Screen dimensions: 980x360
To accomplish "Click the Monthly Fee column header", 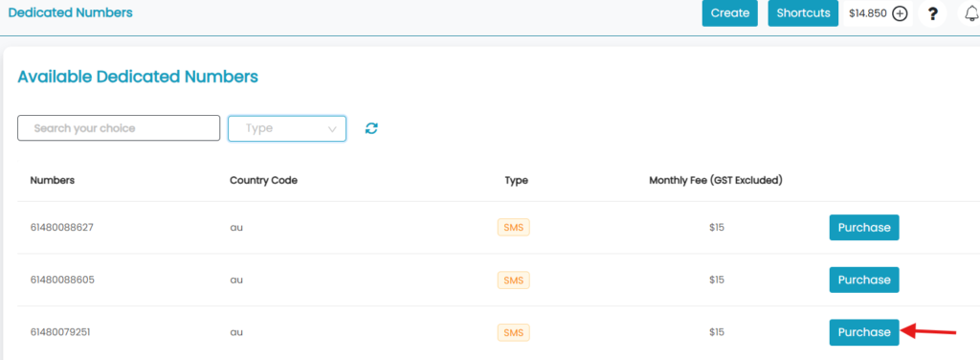I will 716,181.
